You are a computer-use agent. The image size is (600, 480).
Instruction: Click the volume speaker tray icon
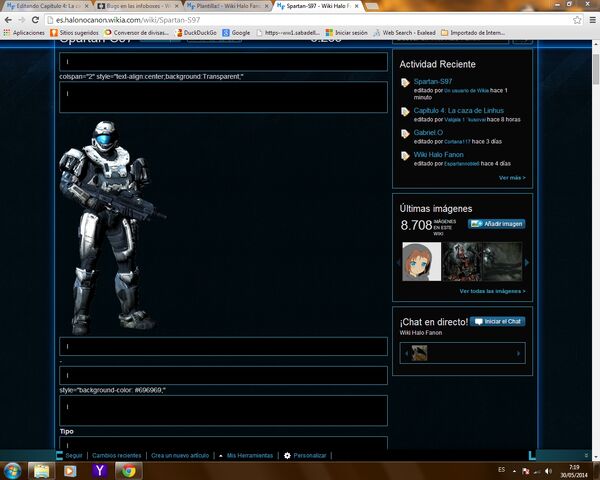(x=549, y=471)
